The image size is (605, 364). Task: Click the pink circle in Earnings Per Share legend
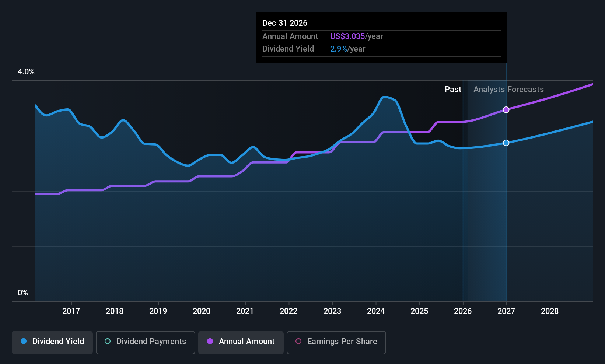(298, 341)
